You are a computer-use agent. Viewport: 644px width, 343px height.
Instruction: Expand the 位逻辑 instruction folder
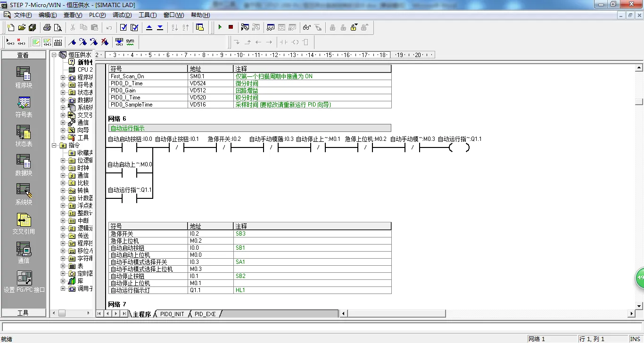tap(63, 160)
